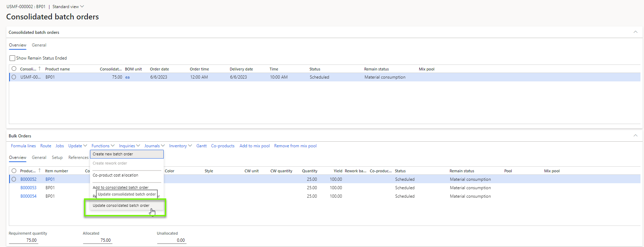Sort by the Production column arrow

pyautogui.click(x=40, y=171)
